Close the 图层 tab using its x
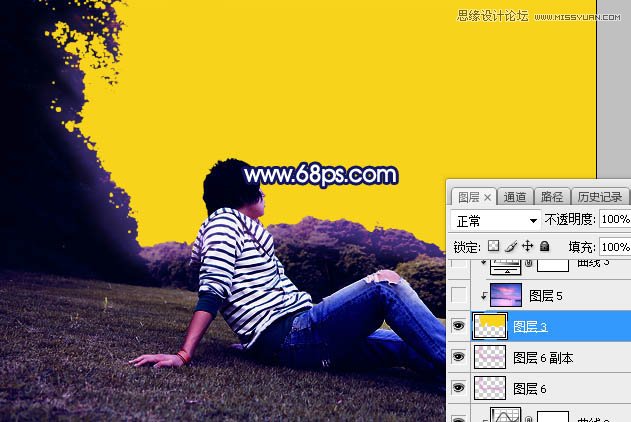631x422 pixels. [487, 198]
